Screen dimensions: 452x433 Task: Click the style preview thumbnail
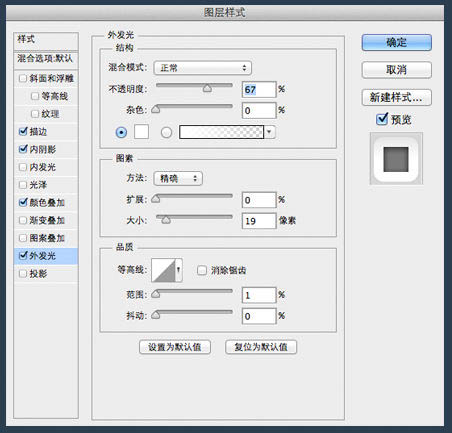[x=396, y=159]
